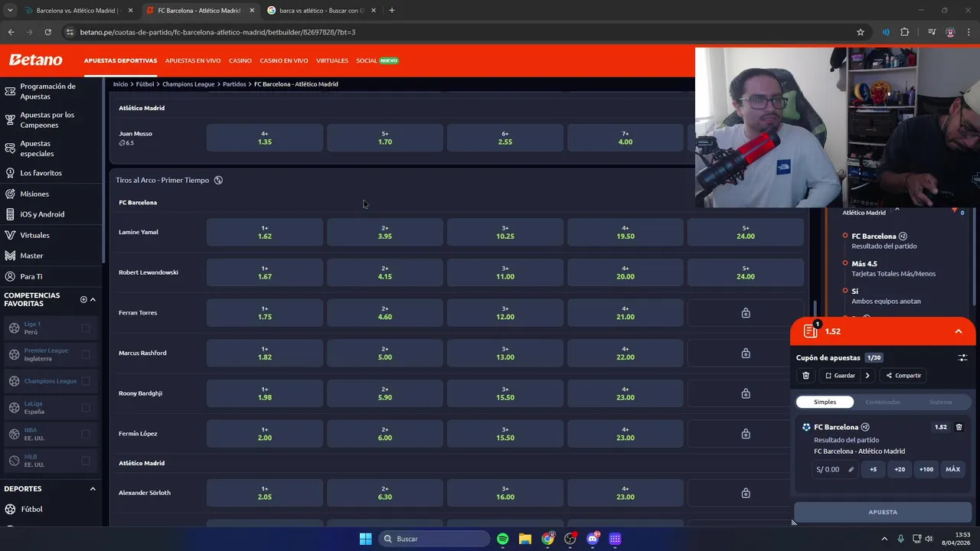The image size is (980, 551).
Task: Open Champions League breadcrumb link
Action: 188,84
